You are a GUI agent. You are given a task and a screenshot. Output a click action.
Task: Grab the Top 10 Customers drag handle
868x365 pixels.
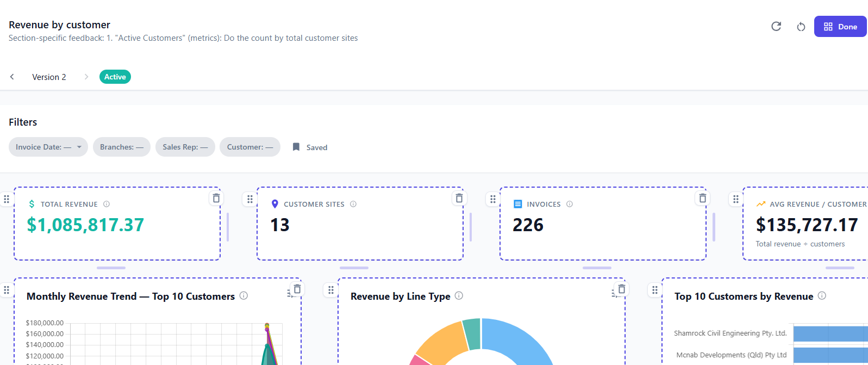pyautogui.click(x=655, y=290)
